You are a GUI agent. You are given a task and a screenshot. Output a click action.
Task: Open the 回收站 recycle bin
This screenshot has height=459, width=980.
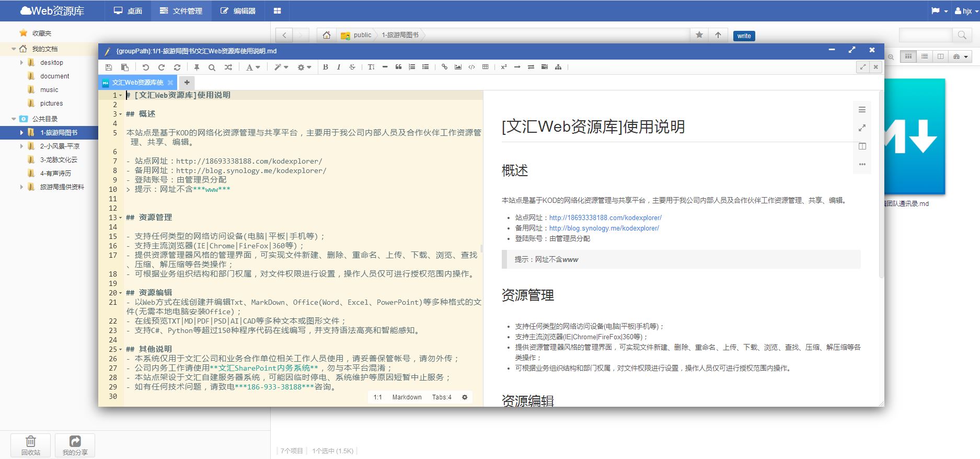[x=31, y=445]
